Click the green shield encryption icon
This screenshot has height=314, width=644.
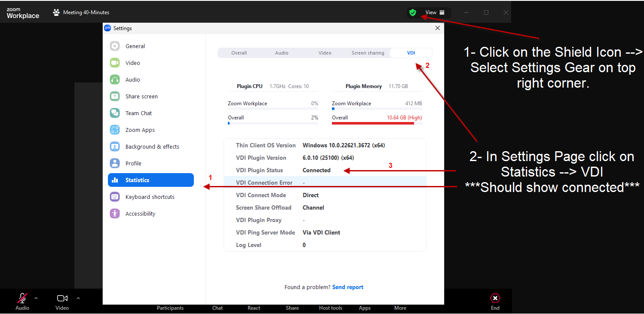click(413, 13)
